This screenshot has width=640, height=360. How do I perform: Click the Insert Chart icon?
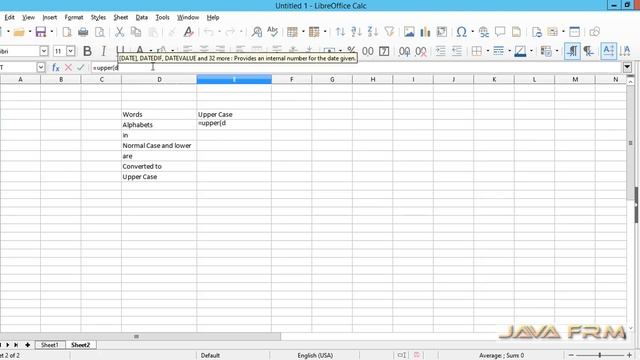(x=425, y=32)
